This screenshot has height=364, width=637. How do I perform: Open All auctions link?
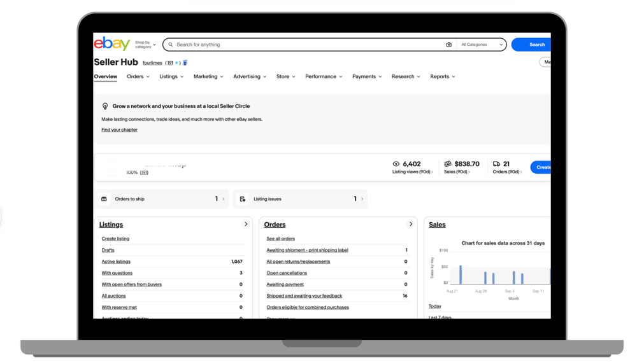click(114, 296)
